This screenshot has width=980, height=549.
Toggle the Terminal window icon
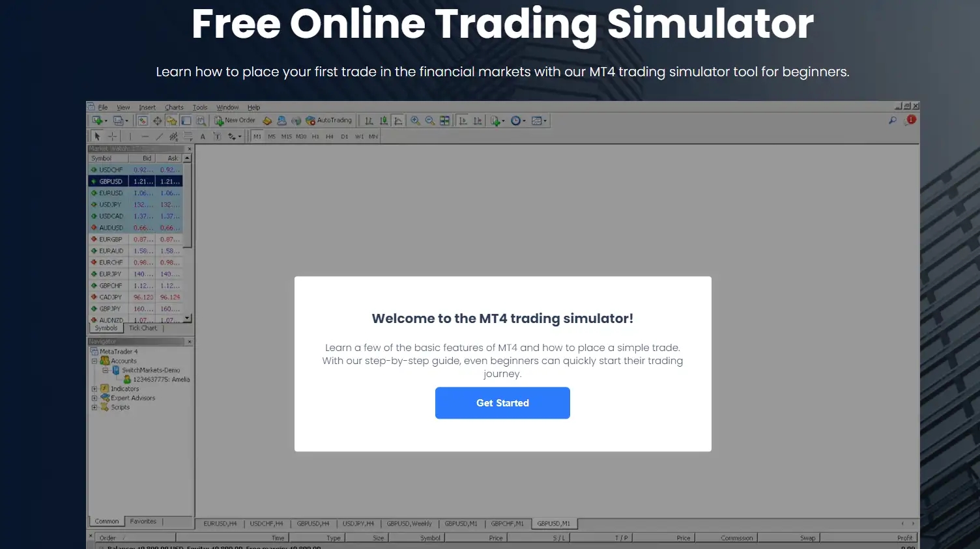pos(186,120)
